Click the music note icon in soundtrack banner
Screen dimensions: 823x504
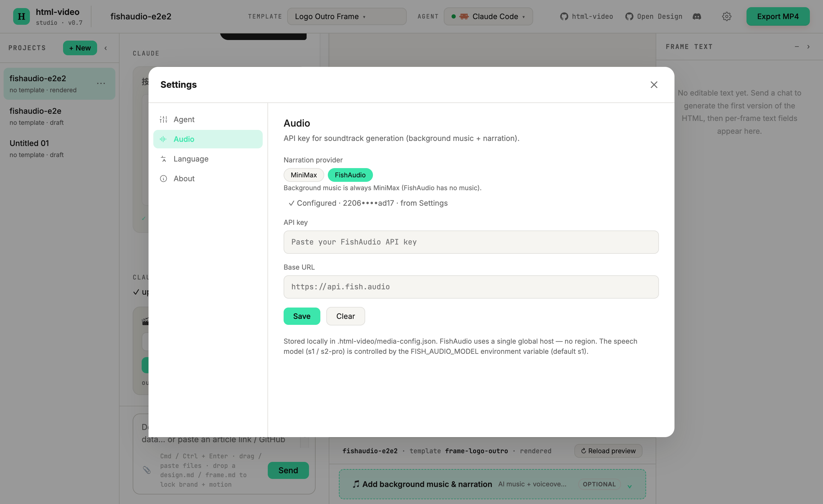tap(356, 484)
